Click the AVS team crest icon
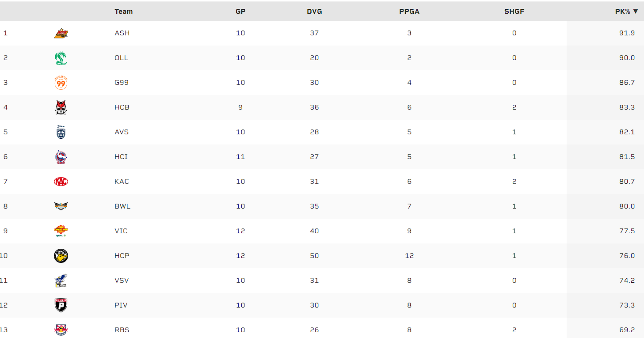 click(61, 132)
